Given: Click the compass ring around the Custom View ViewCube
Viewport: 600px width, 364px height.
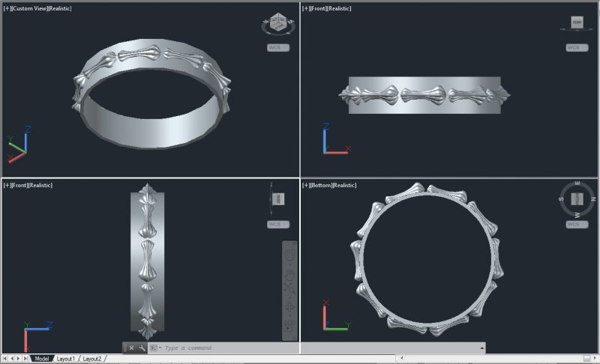Looking at the screenshot, I should tap(278, 32).
